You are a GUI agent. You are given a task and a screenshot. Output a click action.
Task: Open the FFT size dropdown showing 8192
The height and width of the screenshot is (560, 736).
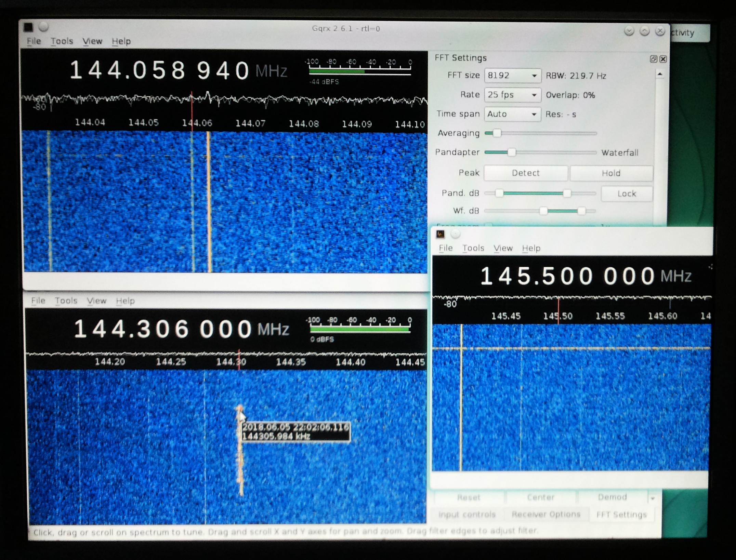click(512, 76)
